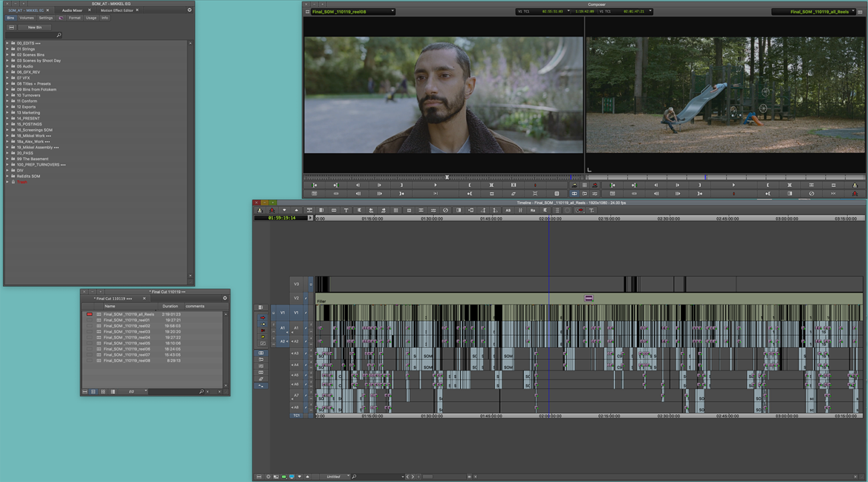Click the magnifier search icon in the Final Cut bin
Screen dimensions: 868x482
tap(202, 391)
